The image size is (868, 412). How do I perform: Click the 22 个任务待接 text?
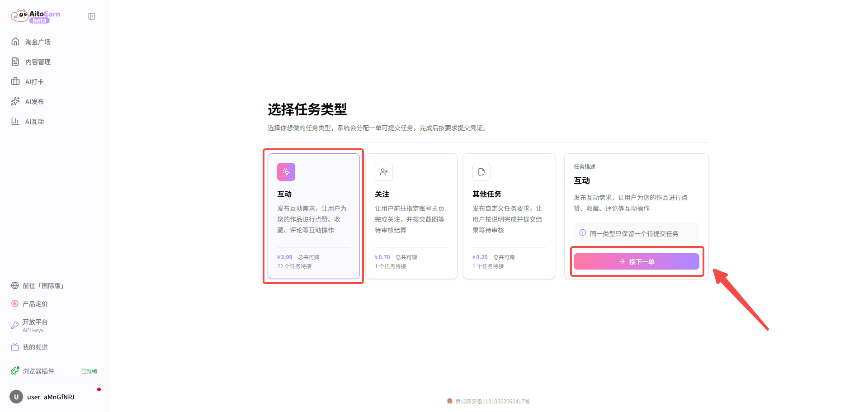pos(294,266)
